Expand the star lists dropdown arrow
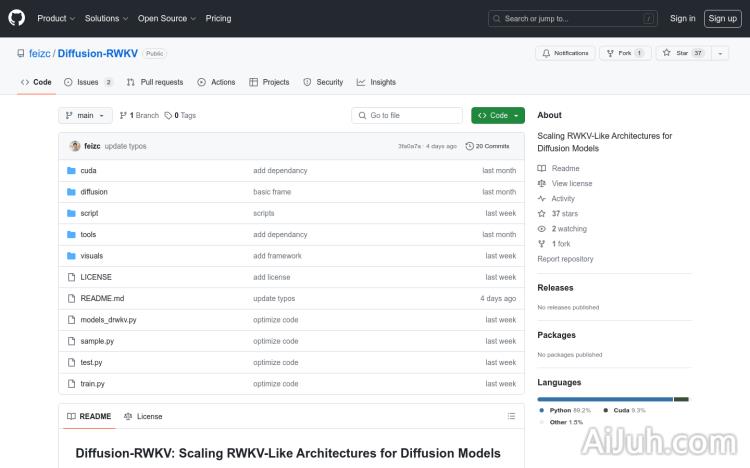This screenshot has width=750, height=468. click(x=721, y=53)
